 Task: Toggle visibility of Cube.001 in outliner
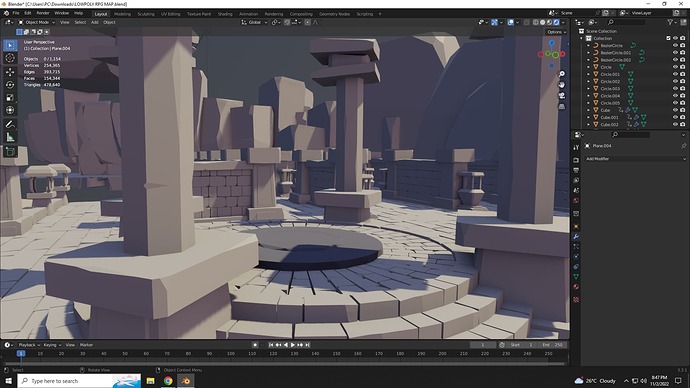[x=675, y=117]
